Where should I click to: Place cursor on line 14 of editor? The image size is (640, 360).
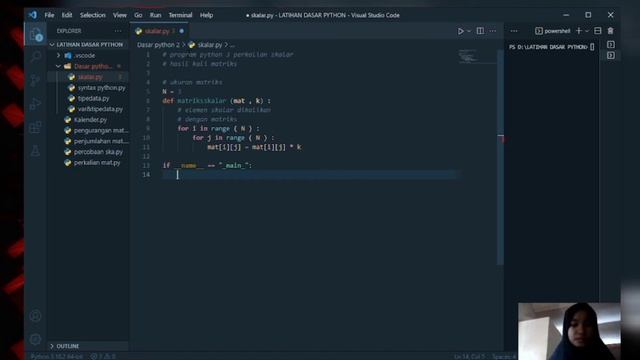pos(310,175)
